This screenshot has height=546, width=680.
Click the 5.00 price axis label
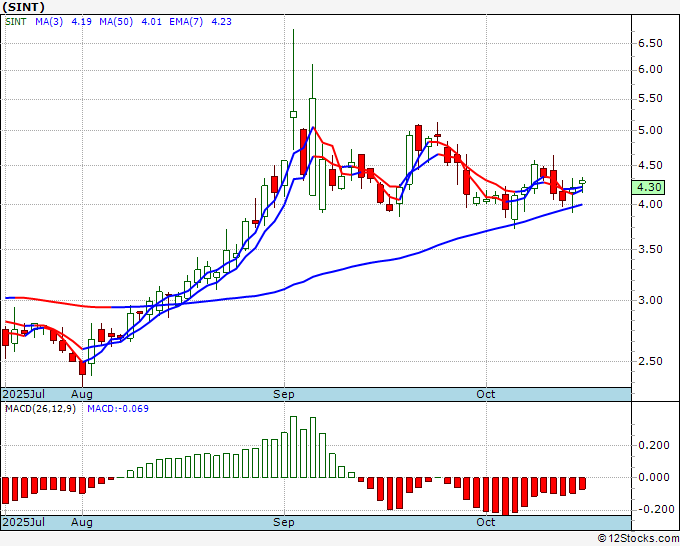coord(650,130)
